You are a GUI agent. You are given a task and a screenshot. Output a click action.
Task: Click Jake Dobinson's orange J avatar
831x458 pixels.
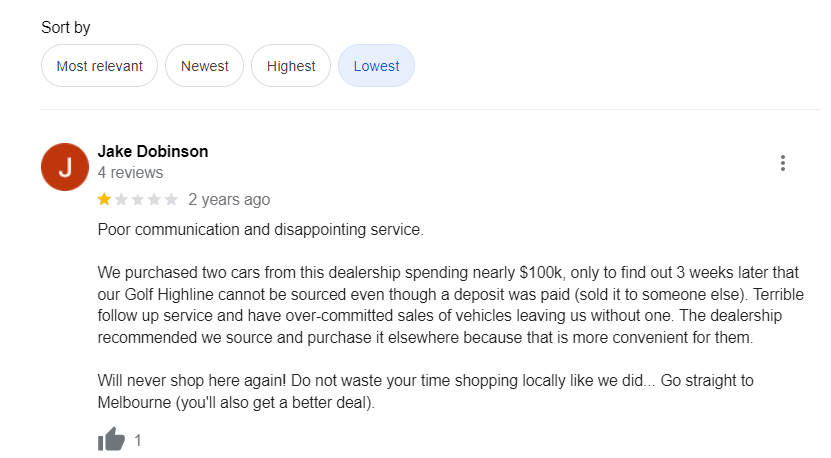[65, 167]
